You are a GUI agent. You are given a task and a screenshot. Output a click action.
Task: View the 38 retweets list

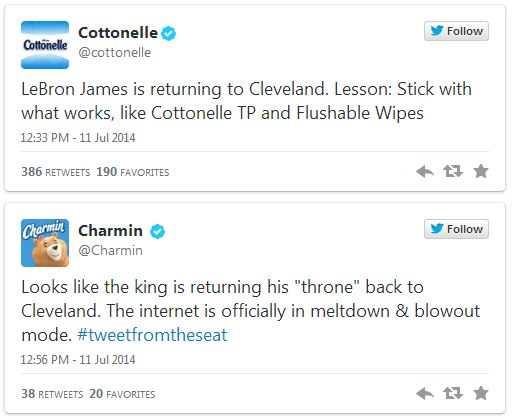52,394
